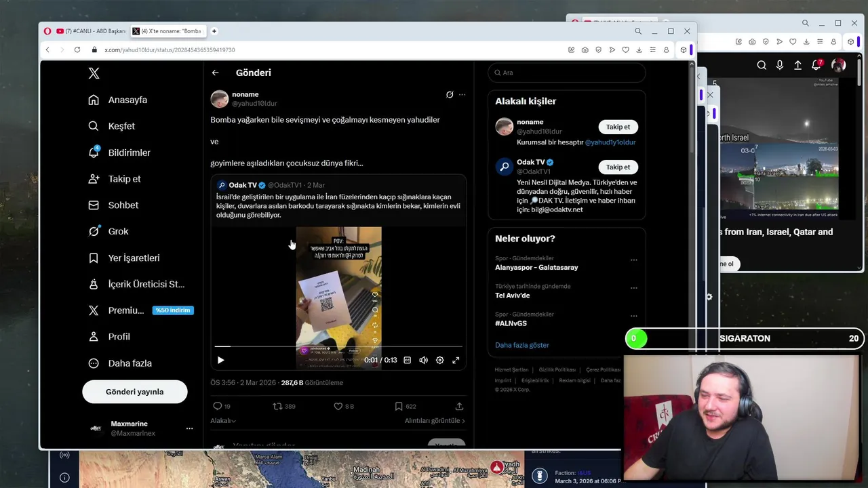Seek on the video progress bar

point(338,346)
